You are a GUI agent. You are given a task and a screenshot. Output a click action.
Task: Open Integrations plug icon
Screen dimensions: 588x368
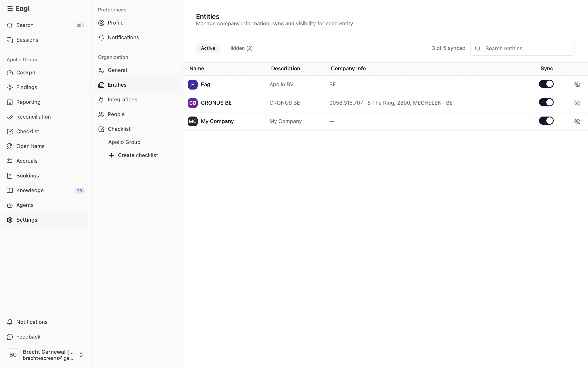pyautogui.click(x=101, y=100)
